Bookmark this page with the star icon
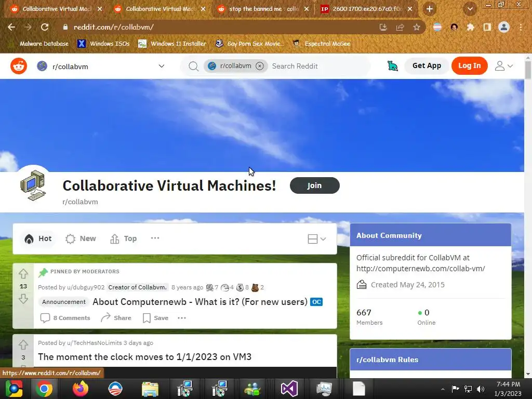The width and height of the screenshot is (532, 399). (417, 27)
